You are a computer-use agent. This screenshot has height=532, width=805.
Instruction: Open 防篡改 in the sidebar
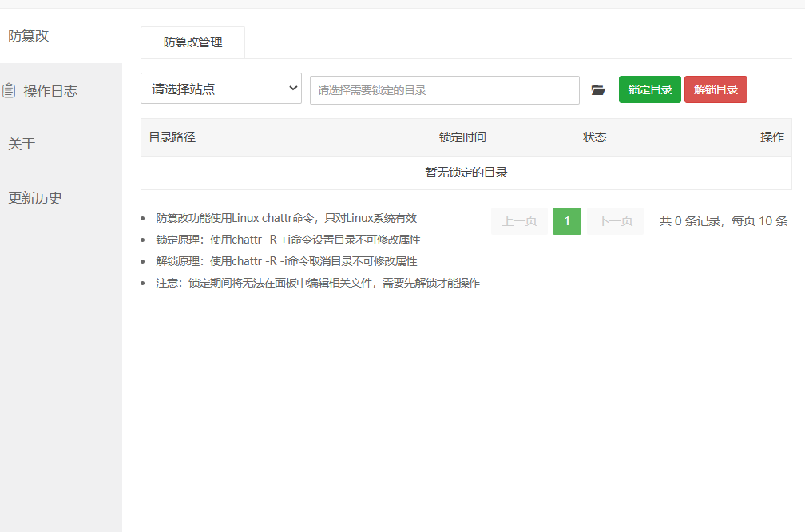coord(29,36)
